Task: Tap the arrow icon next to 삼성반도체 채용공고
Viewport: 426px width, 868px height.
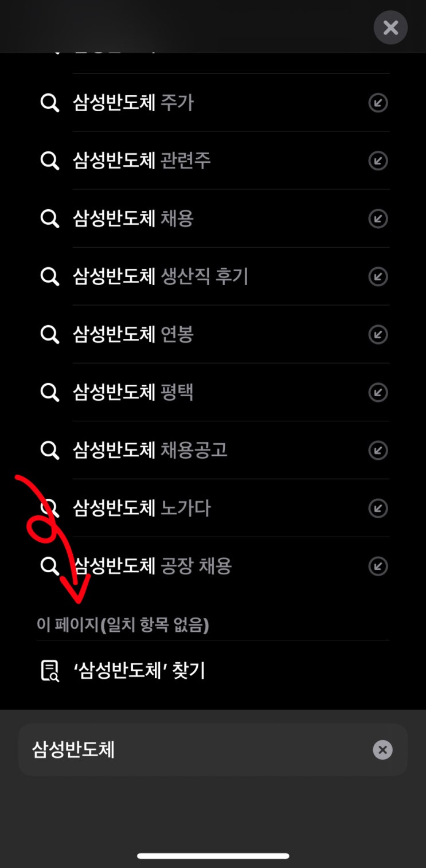Action: [378, 451]
